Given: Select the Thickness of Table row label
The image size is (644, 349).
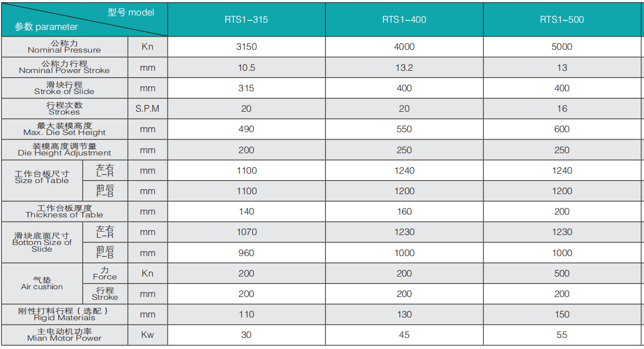Looking at the screenshot, I should click(65, 211).
